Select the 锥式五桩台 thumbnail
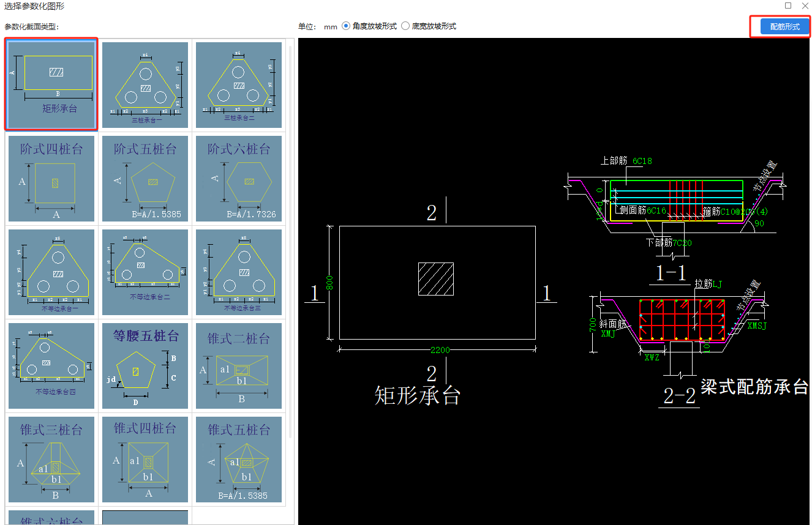 pos(239,459)
